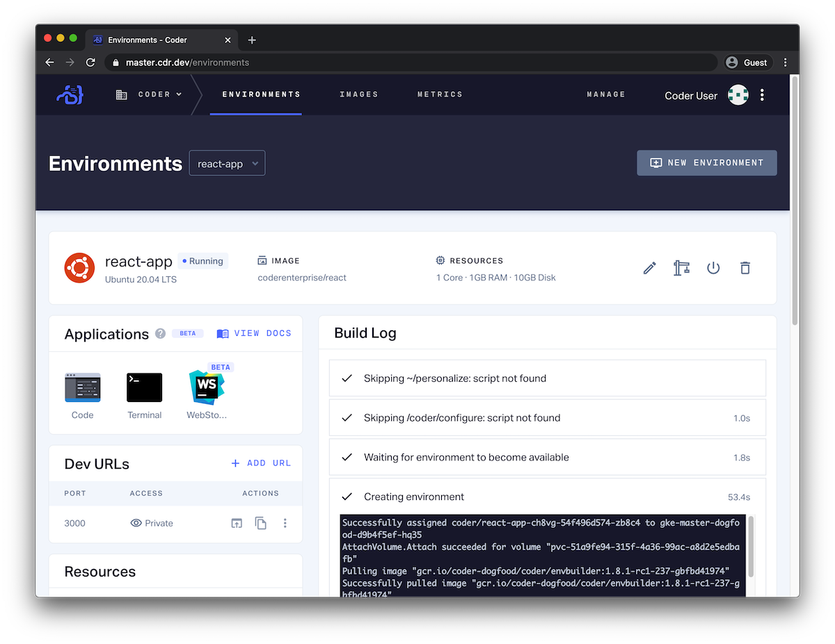The width and height of the screenshot is (835, 644).
Task: Stop the environment with power icon
Action: (x=713, y=268)
